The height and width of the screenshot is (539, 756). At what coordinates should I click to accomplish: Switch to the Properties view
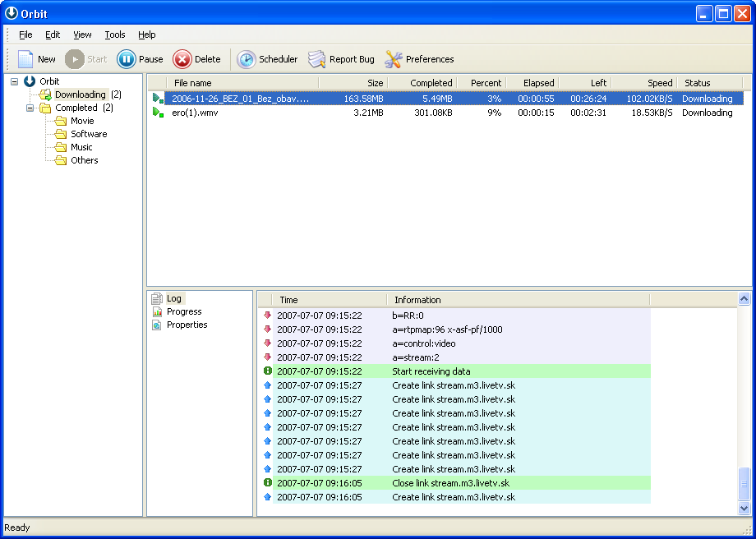coord(187,325)
